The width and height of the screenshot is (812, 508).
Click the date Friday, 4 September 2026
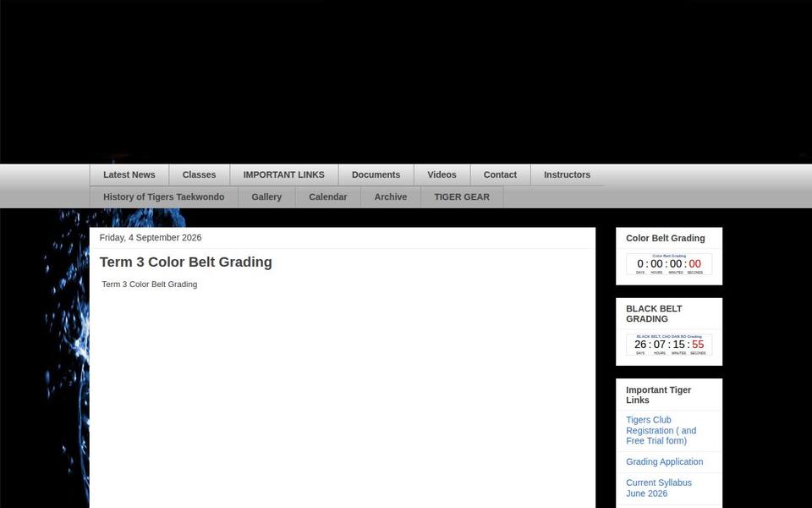click(x=151, y=237)
